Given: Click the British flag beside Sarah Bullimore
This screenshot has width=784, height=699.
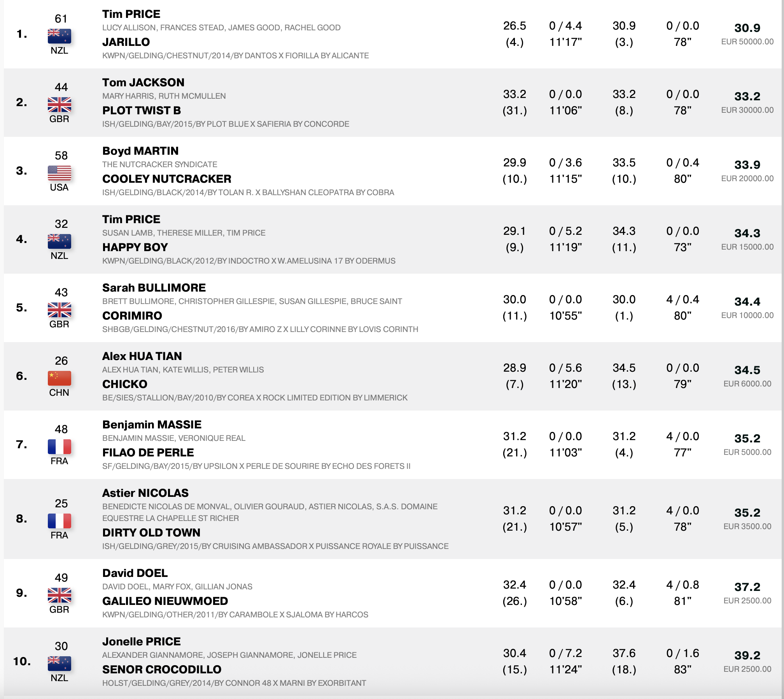Looking at the screenshot, I should (x=59, y=309).
